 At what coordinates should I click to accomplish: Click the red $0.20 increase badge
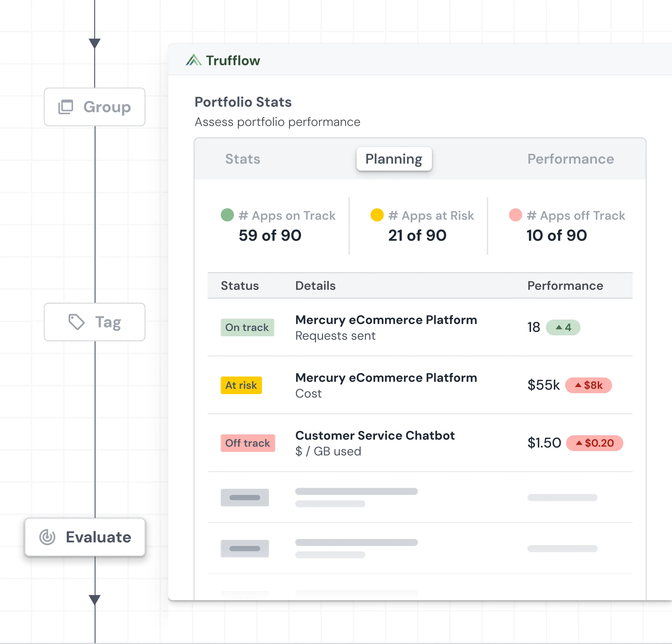coord(594,443)
